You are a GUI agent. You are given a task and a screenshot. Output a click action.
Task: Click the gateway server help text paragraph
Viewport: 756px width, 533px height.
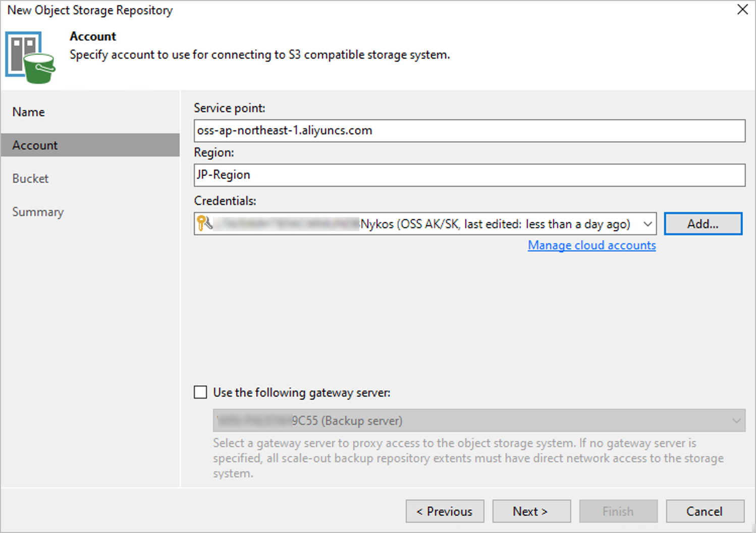pyautogui.click(x=468, y=458)
